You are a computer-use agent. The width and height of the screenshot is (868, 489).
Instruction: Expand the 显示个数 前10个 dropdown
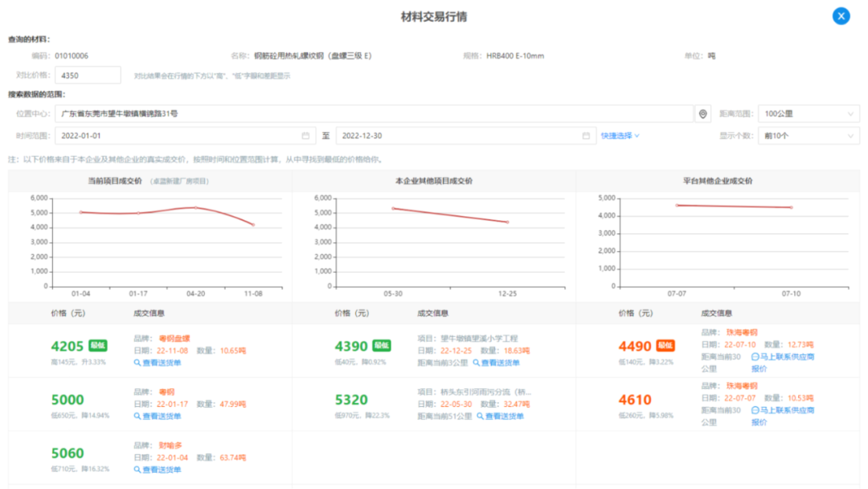(808, 136)
